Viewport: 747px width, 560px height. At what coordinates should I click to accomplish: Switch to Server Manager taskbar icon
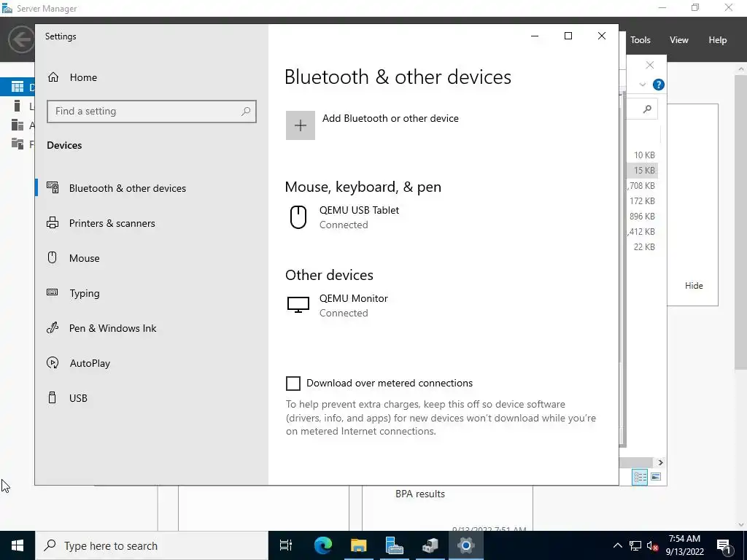tap(395, 545)
